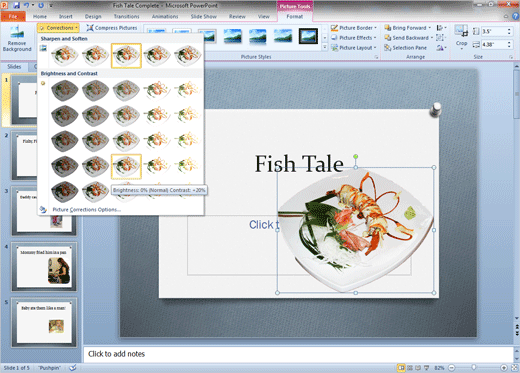This screenshot has width=520, height=373.
Task: Click the Undo icon in title bar
Action: pos(26,5)
